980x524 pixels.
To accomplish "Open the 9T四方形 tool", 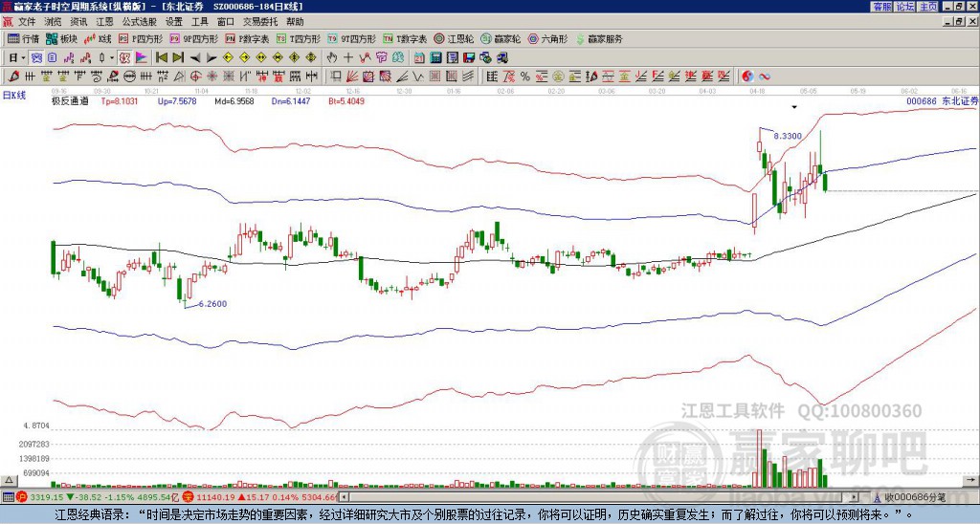I will [x=351, y=38].
